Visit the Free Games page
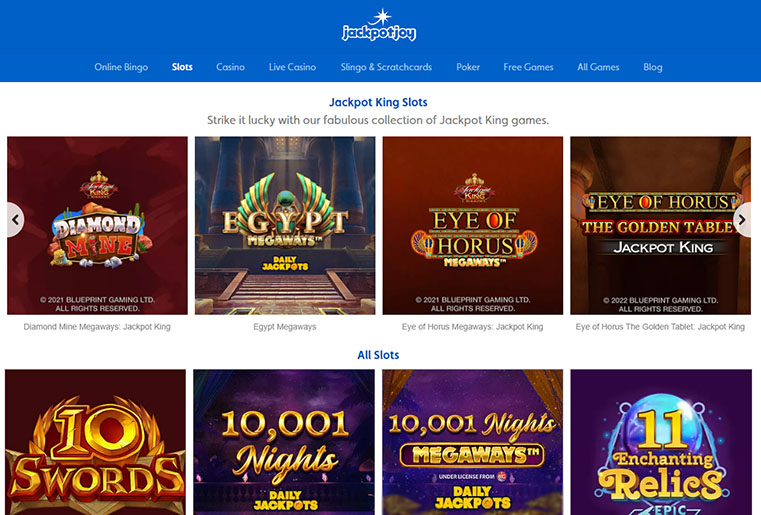This screenshot has height=515, width=761. click(529, 67)
